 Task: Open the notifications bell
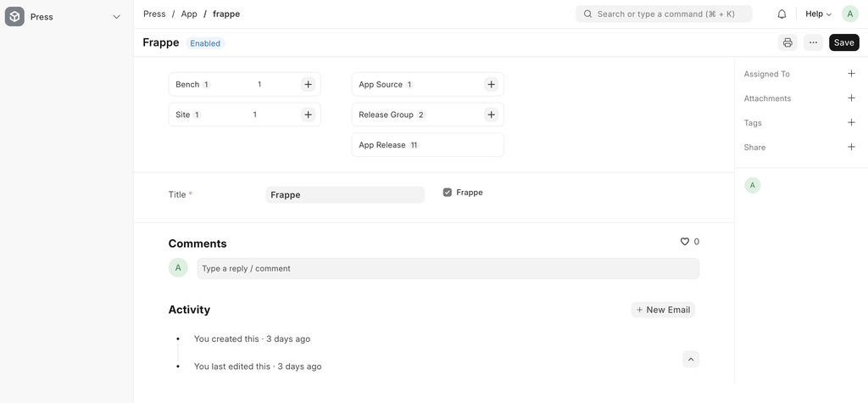(x=782, y=14)
